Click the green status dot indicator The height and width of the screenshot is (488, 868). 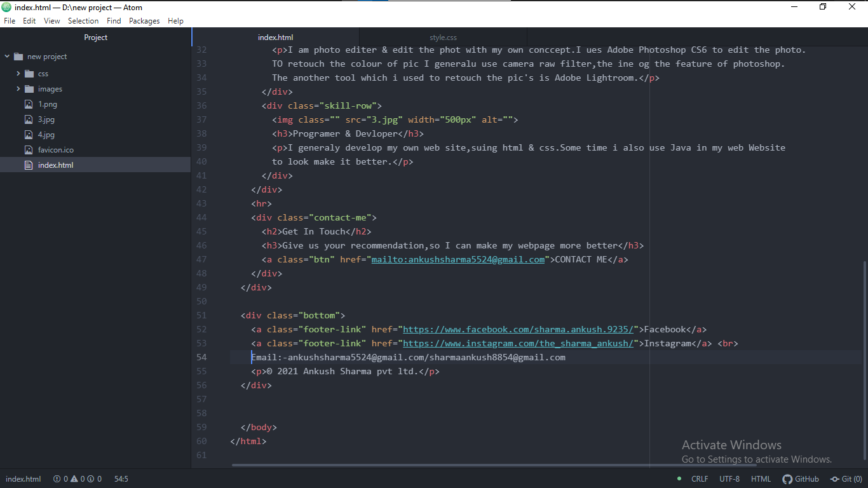click(679, 479)
